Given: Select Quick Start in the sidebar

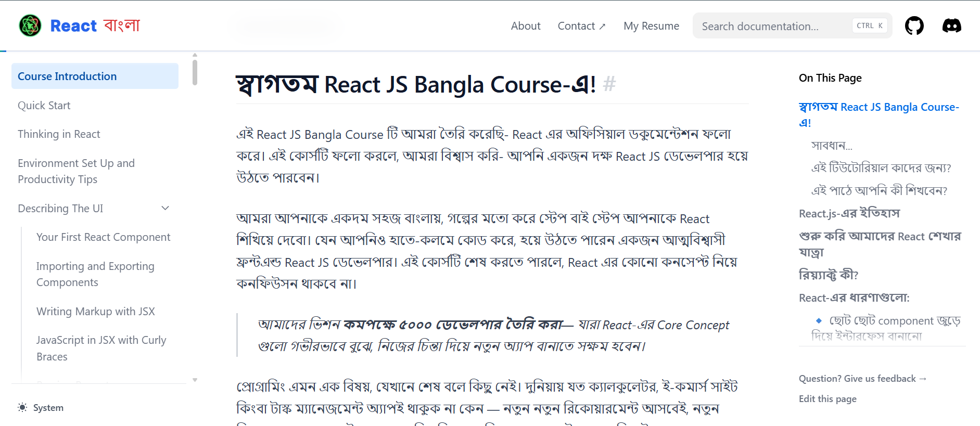Looking at the screenshot, I should point(44,106).
